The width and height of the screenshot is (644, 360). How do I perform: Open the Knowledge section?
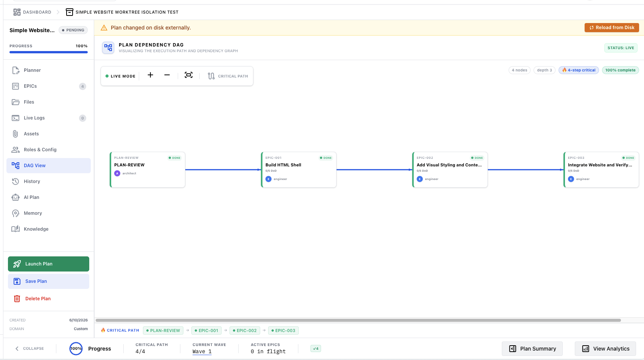point(48,229)
